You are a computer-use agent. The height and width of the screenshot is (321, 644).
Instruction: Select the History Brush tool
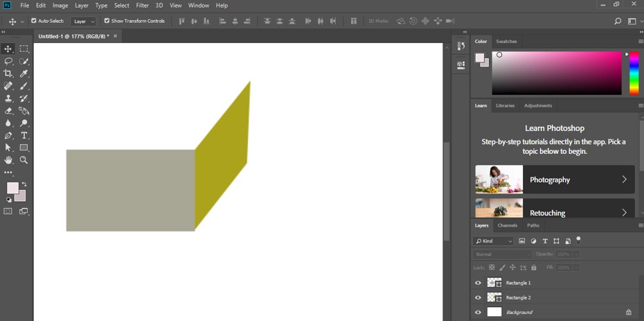(24, 98)
